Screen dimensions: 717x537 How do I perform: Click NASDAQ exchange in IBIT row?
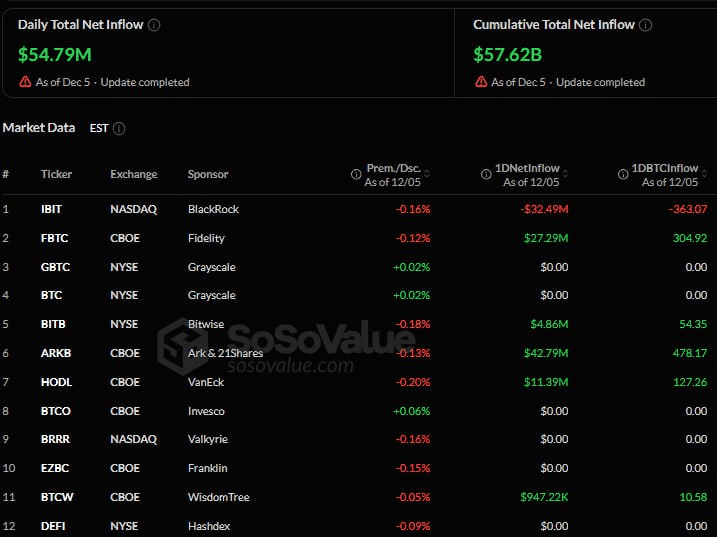click(134, 209)
